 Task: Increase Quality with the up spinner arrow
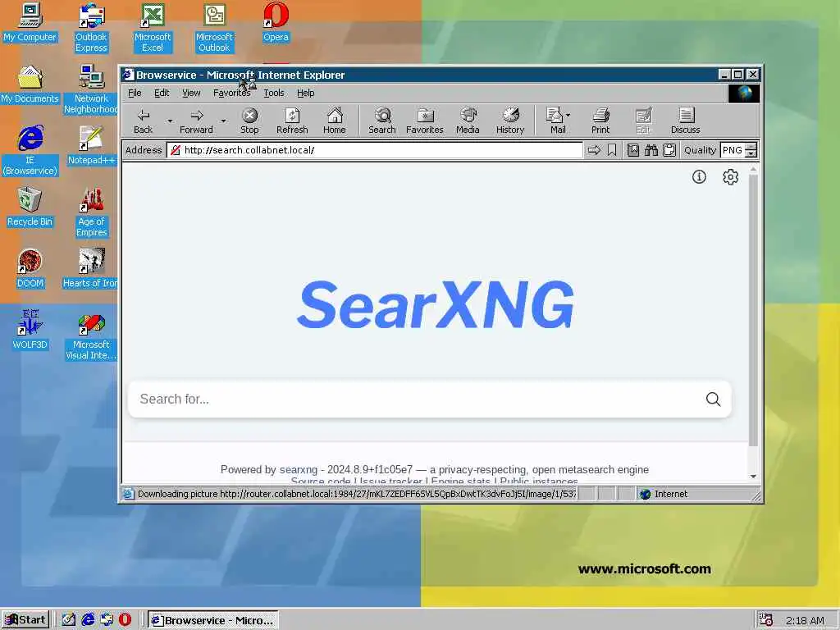click(x=751, y=147)
